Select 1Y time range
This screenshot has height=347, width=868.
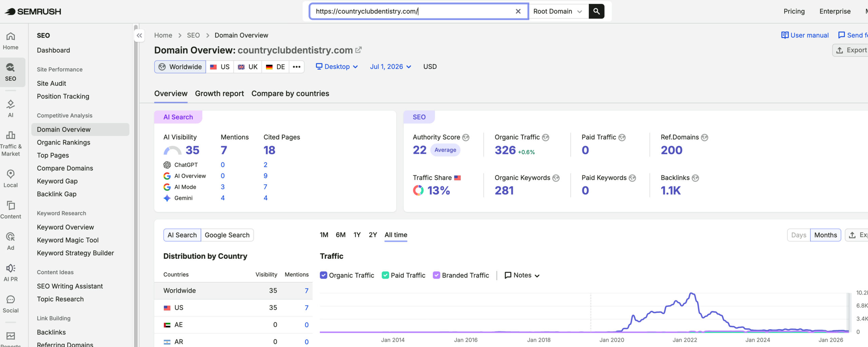pos(357,235)
